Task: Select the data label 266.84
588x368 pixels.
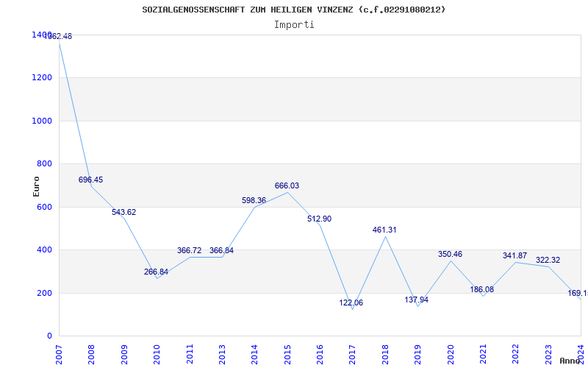Action: point(156,272)
